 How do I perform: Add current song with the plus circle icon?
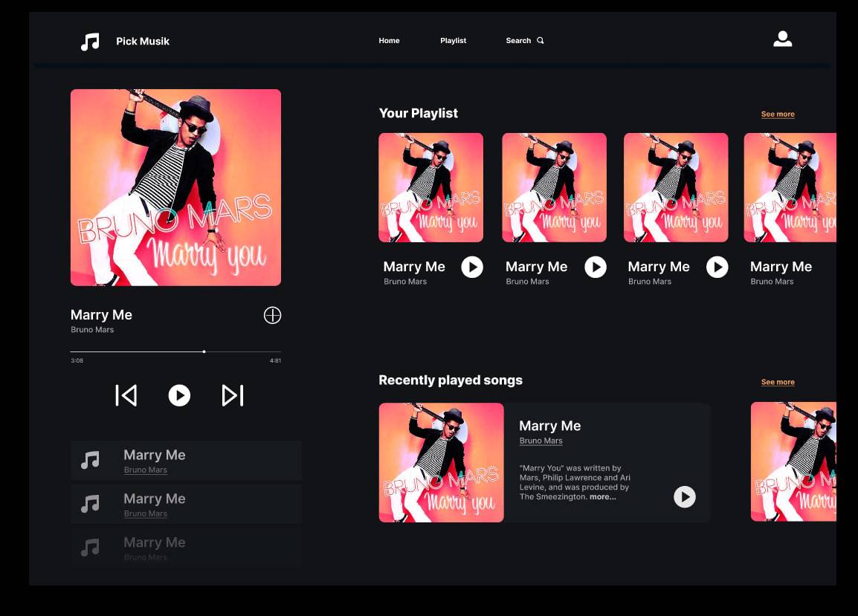tap(273, 315)
